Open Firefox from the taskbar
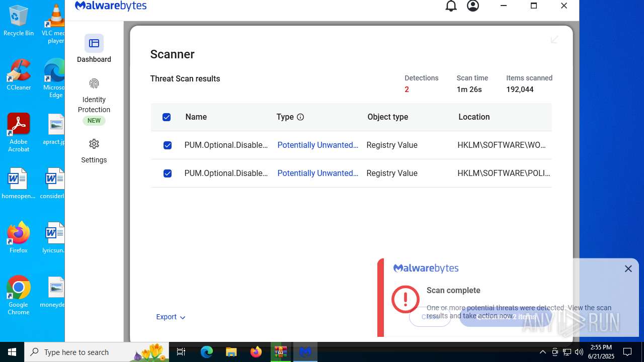644x362 pixels. [256, 352]
